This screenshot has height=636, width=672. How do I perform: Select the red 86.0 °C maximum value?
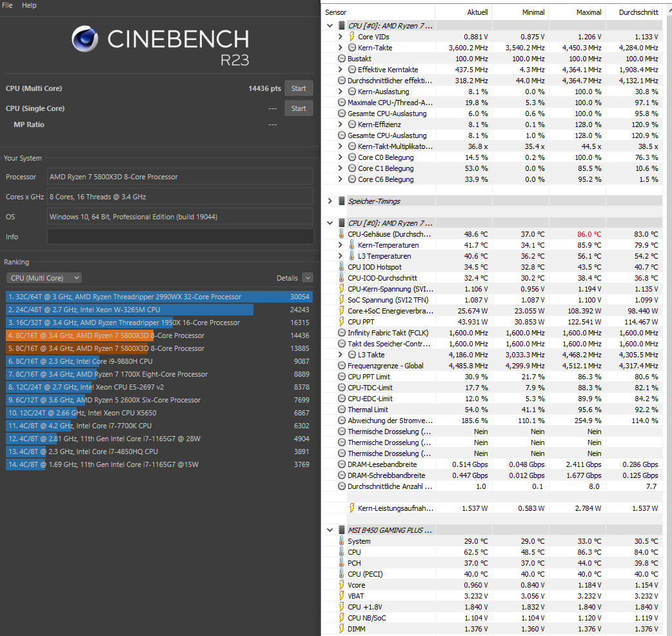point(589,234)
